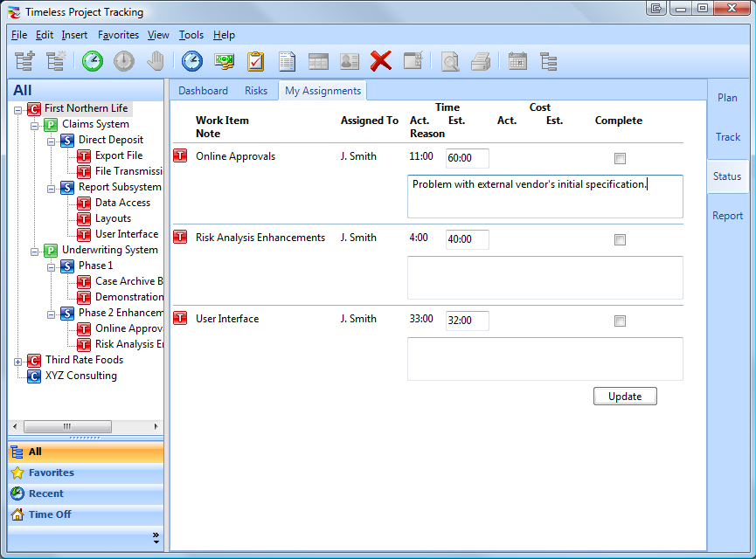756x559 pixels.
Task: Click the printer icon in toolbar
Action: click(x=481, y=61)
